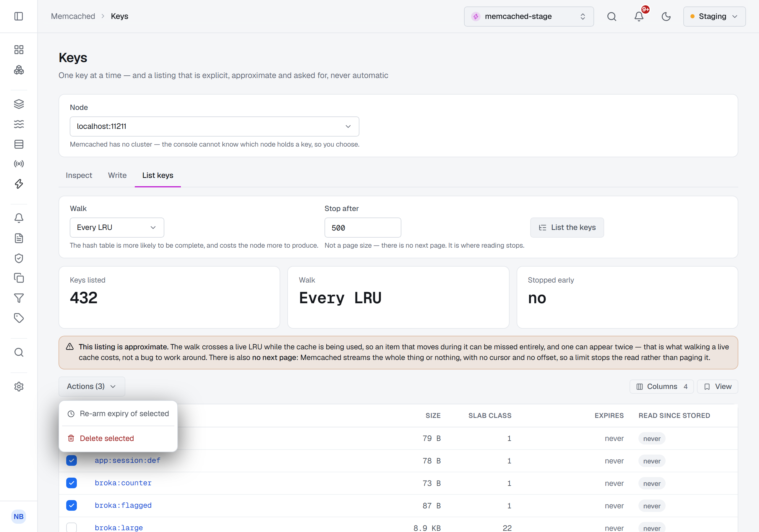Screen dimensions: 759x532
Task: Select the List keys tab
Action: point(158,175)
